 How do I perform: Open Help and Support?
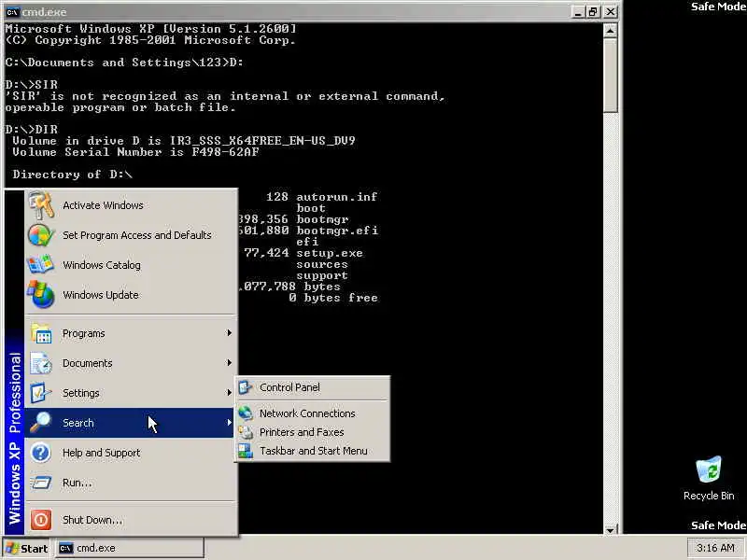click(x=131, y=453)
